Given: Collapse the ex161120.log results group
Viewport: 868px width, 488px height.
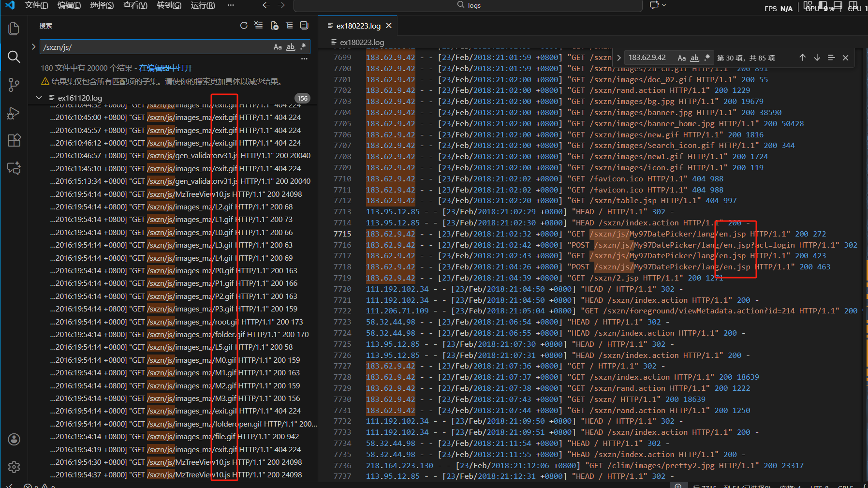Looking at the screenshot, I should 39,98.
